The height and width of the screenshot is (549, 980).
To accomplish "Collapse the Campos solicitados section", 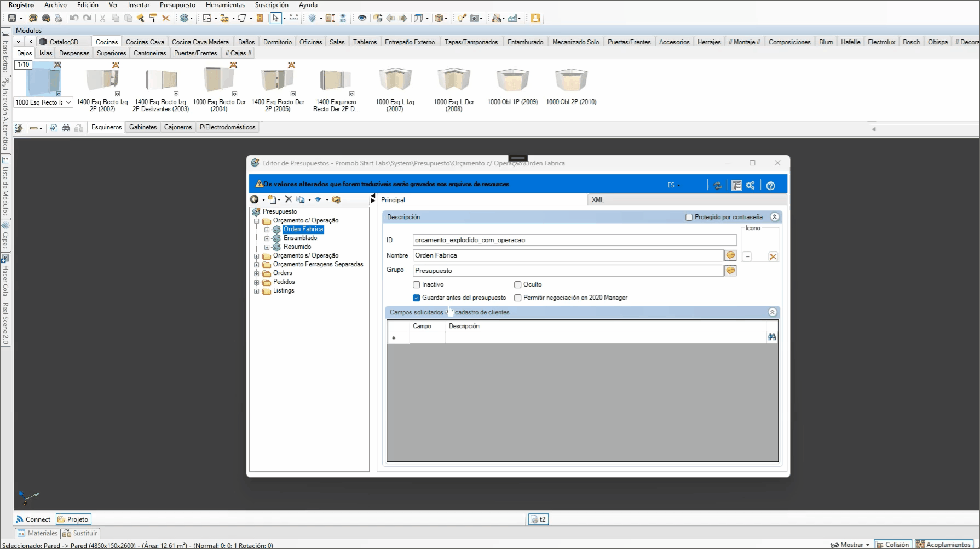I will click(x=772, y=312).
